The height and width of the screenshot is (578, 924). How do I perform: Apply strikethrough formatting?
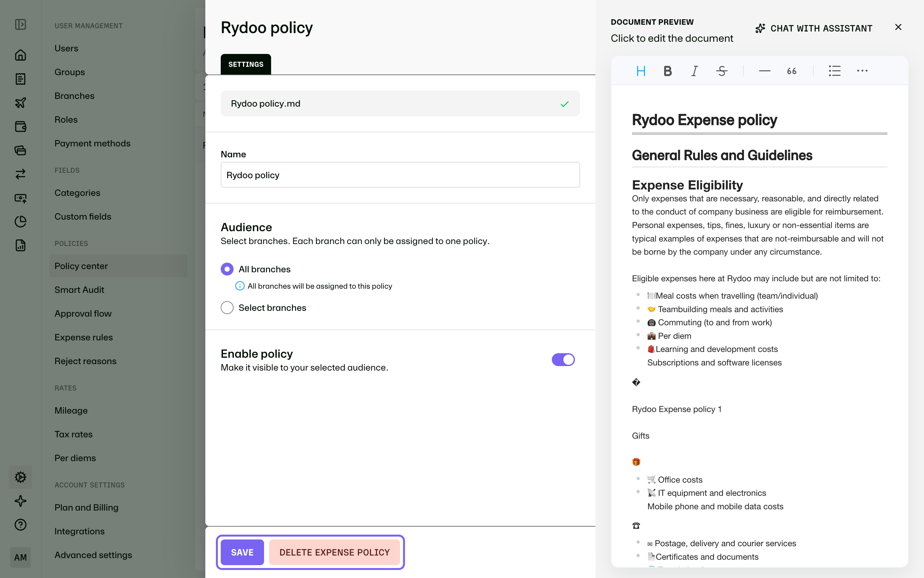pos(722,71)
